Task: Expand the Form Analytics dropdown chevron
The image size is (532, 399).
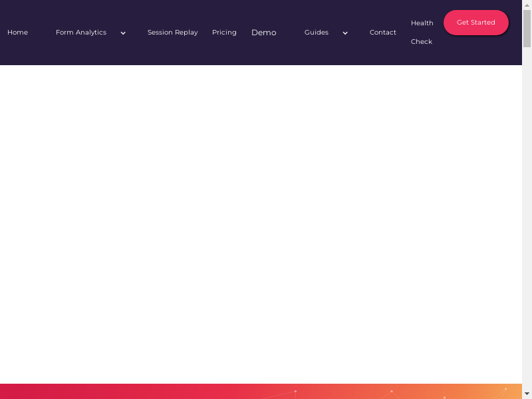Action: [x=123, y=33]
